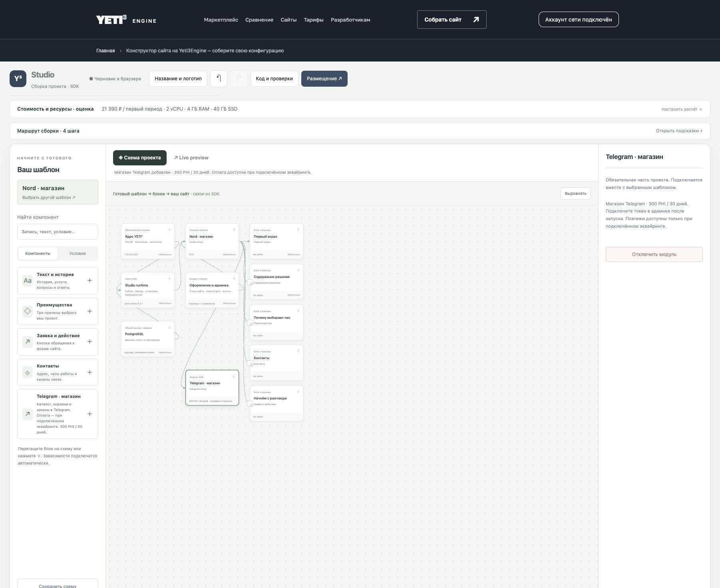The width and height of the screenshot is (720, 588).
Task: Click the diamond icon of Преимущества
Action: 28,311
